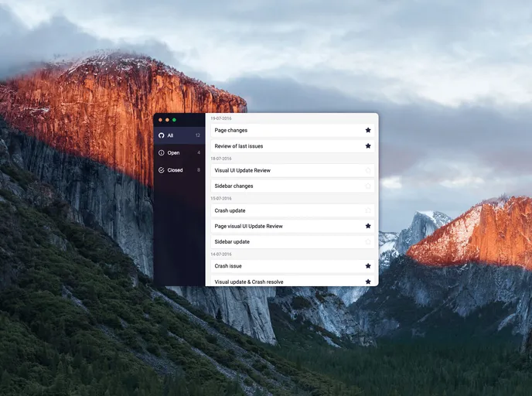The width and height of the screenshot is (532, 396).
Task: Star the Crash update issue
Action: click(x=368, y=210)
